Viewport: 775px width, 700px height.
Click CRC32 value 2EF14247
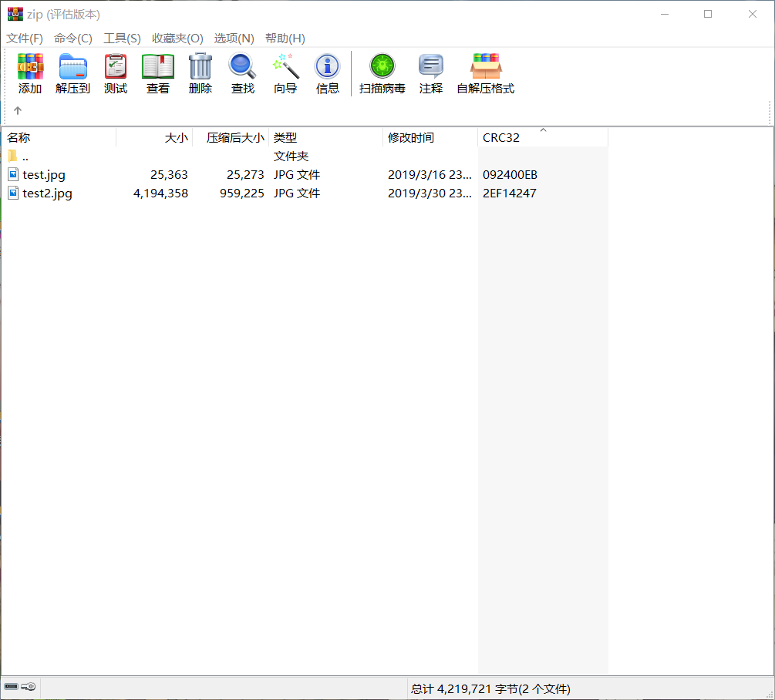click(509, 194)
